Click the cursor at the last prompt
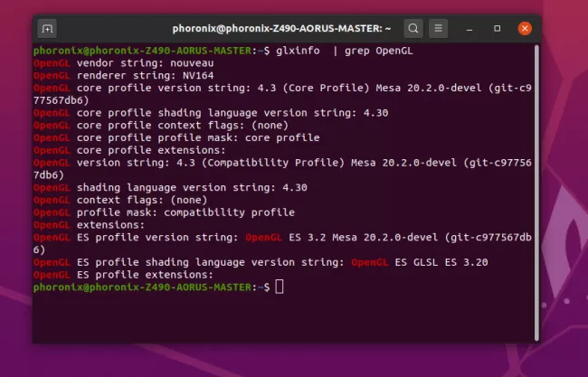Viewport: 588px width, 377px height. (x=280, y=287)
